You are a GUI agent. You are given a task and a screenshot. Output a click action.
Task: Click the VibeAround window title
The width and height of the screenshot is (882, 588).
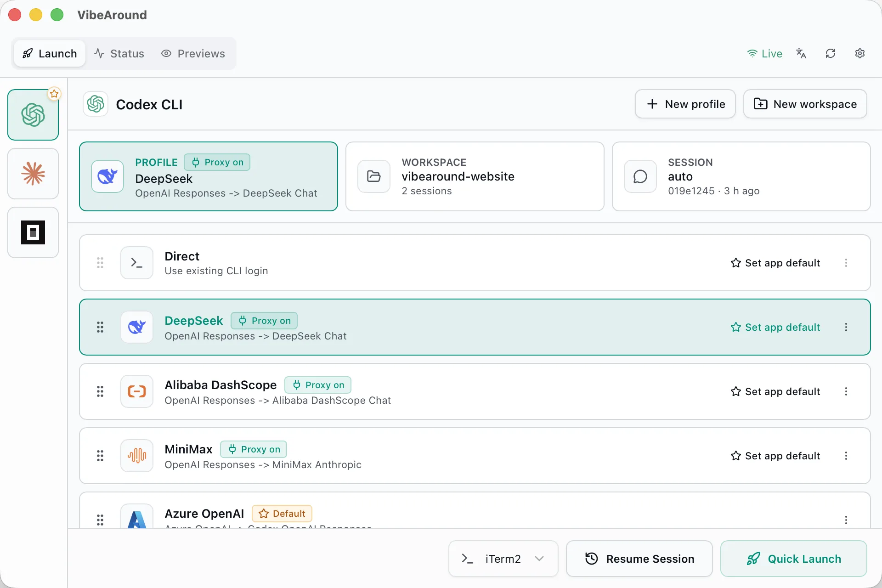coord(112,15)
